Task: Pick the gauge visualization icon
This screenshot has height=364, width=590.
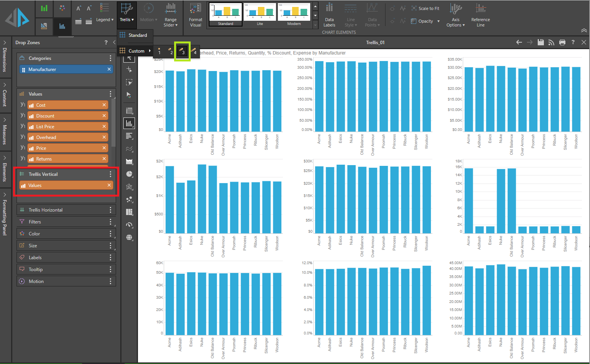Action: (130, 225)
